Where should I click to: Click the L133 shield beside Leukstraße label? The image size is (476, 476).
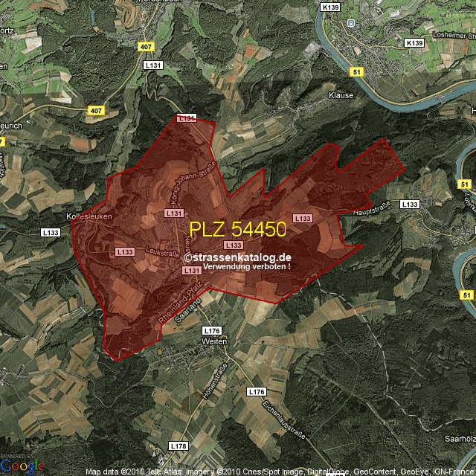click(125, 253)
